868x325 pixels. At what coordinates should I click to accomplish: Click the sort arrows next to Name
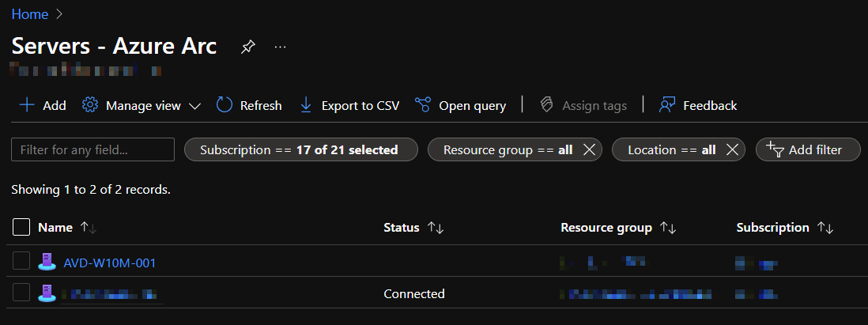(x=89, y=228)
